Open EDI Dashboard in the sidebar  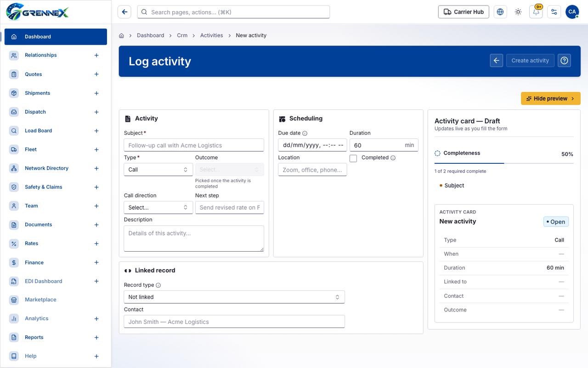(x=43, y=281)
